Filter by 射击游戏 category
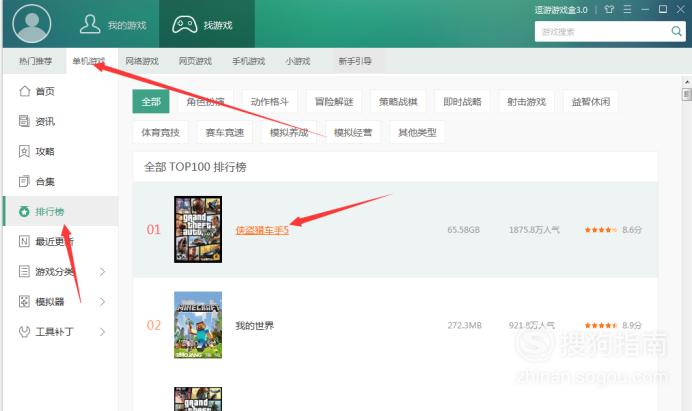 (527, 102)
